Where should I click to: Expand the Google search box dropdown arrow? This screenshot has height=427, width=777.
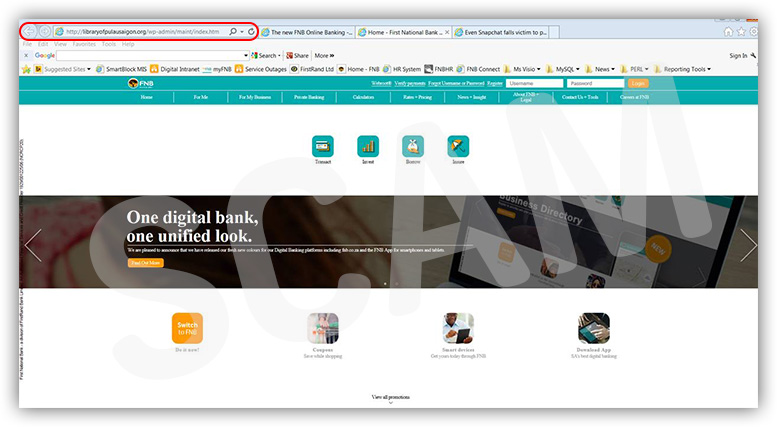(x=245, y=55)
